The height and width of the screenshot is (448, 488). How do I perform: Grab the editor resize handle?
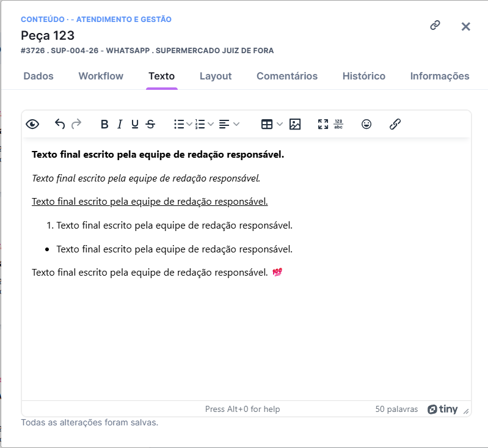tap(466, 411)
